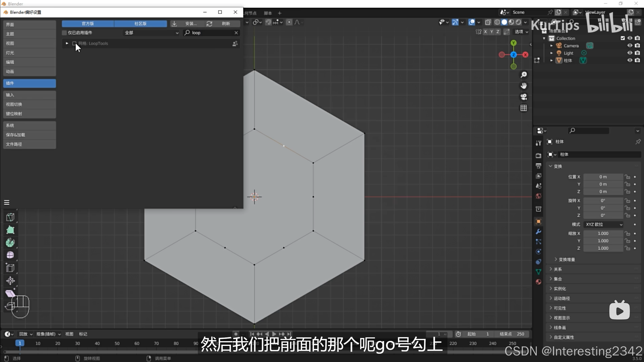The image size is (644, 362).
Task: Select the Inset Faces tool
Action: pos(10,268)
